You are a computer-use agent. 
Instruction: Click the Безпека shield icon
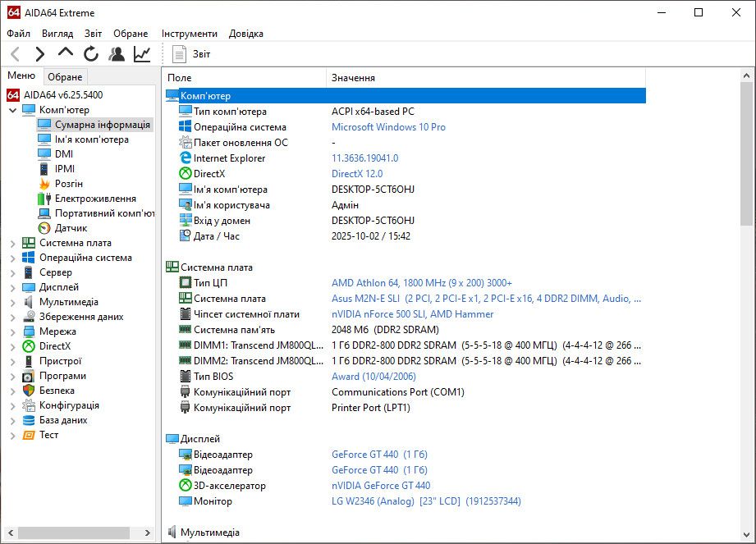[x=29, y=391]
